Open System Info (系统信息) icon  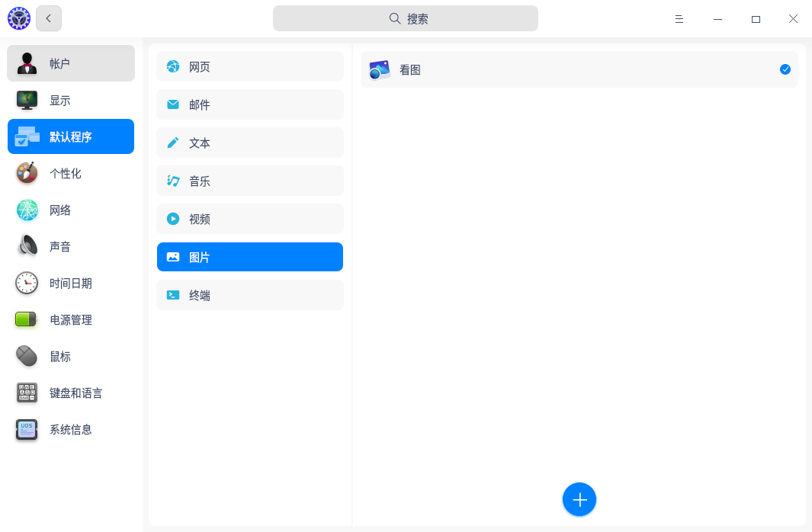(27, 429)
